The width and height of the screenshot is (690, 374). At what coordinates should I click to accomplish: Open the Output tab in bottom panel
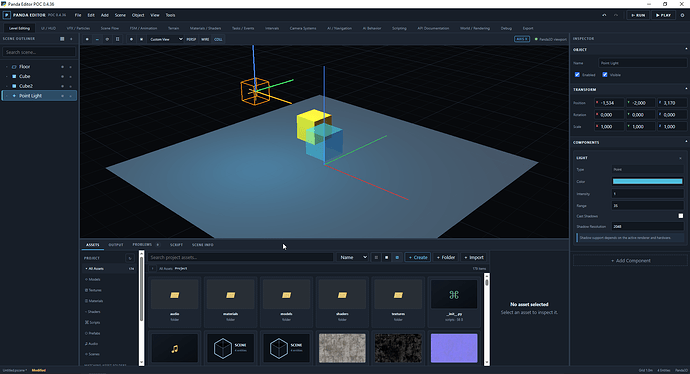[116, 245]
